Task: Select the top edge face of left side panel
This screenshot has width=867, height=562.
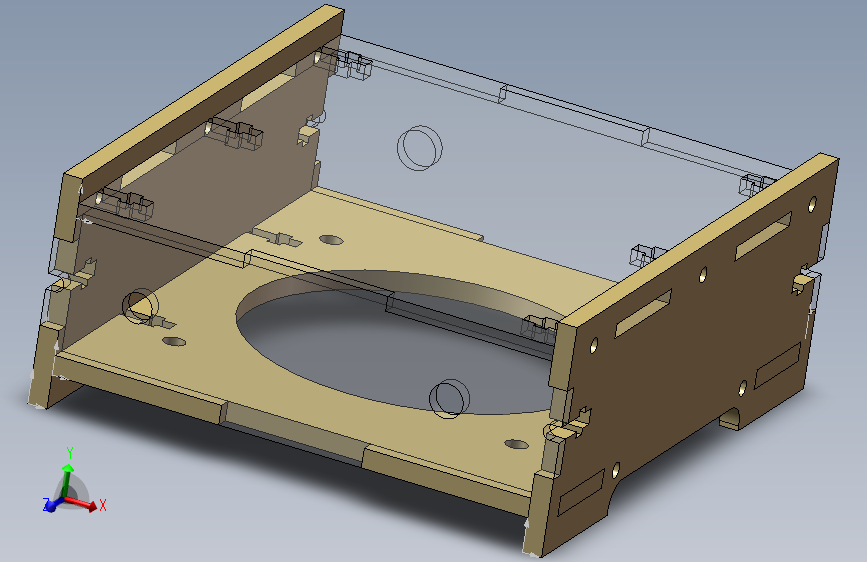Action: (205, 91)
